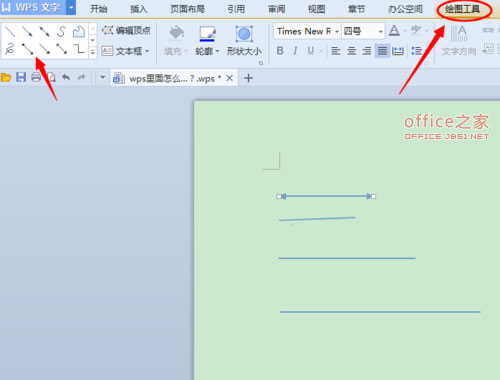Image resolution: width=500 pixels, height=380 pixels.
Task: Click the Edit Vertices (编辑顶点) button
Action: (x=126, y=31)
